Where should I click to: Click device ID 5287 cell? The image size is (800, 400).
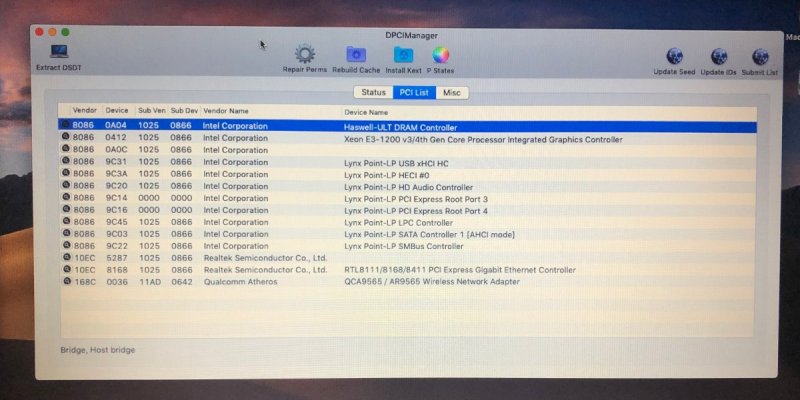117,258
